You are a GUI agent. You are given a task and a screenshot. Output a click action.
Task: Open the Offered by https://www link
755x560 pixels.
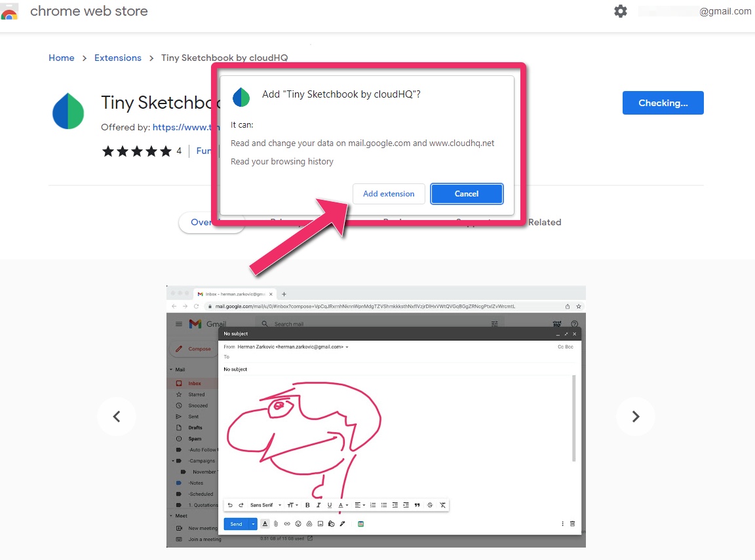point(186,127)
